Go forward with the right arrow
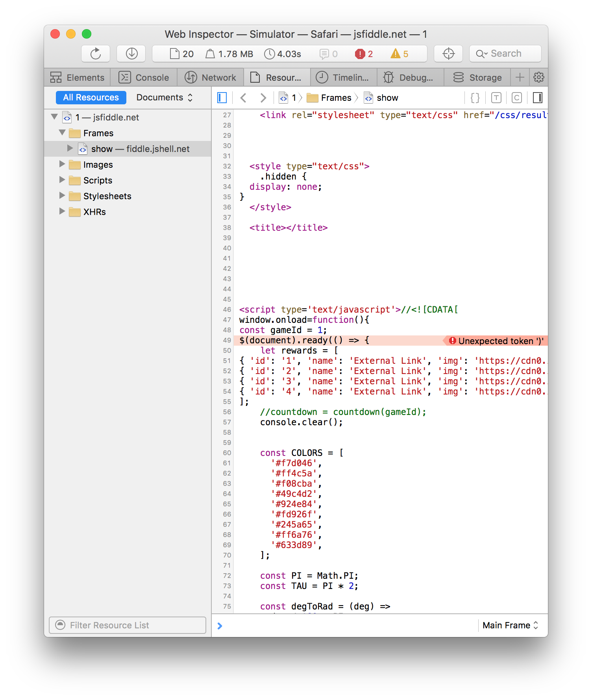The width and height of the screenshot is (592, 700). (263, 98)
